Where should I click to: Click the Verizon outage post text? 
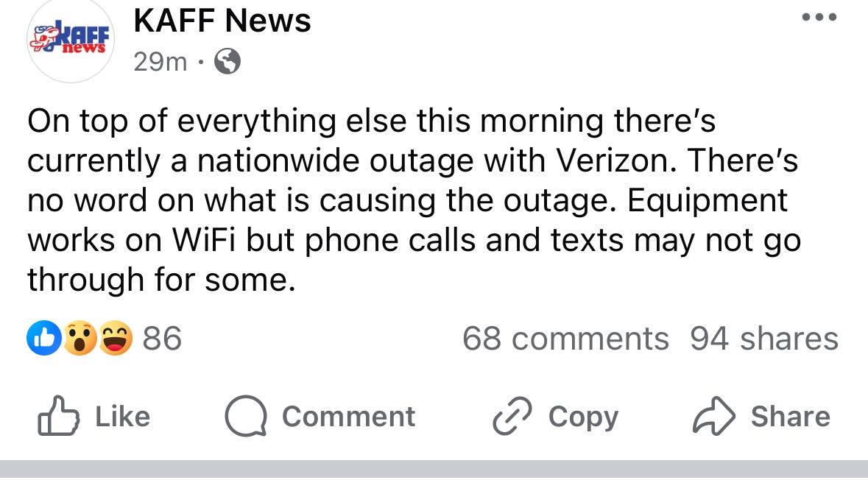[412, 200]
